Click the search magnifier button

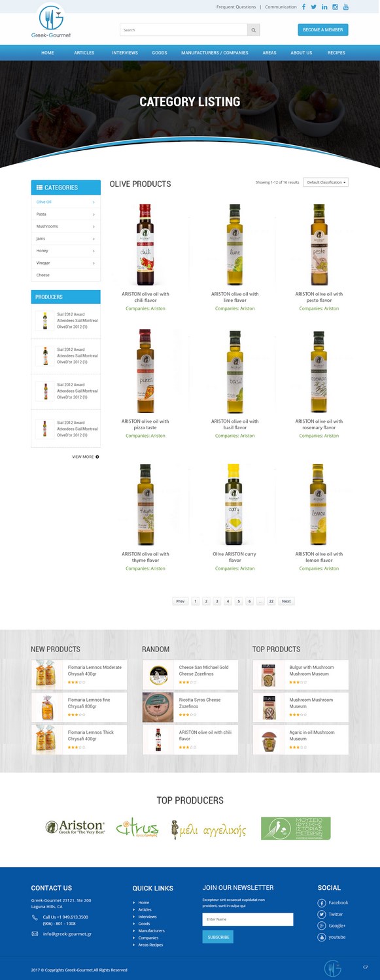click(x=254, y=30)
